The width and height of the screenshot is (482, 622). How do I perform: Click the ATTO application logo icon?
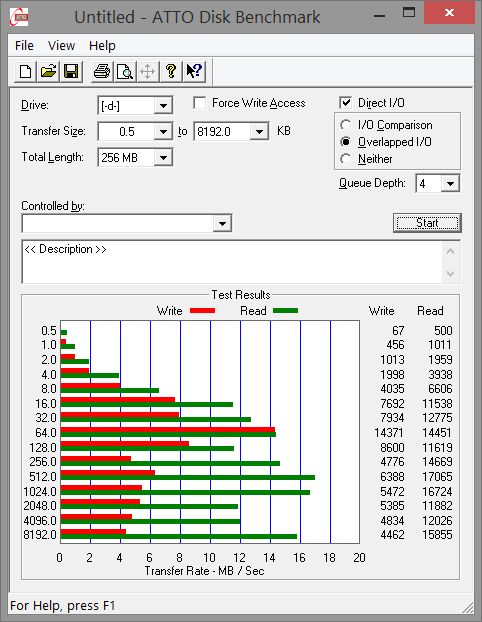[19, 17]
